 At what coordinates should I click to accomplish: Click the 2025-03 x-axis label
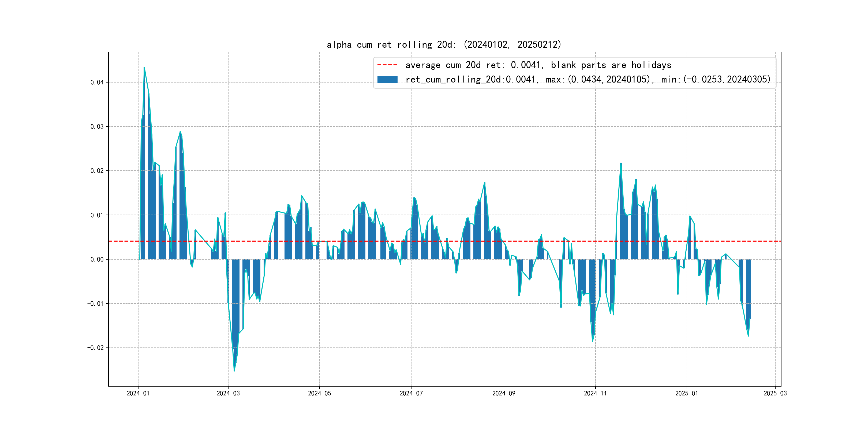tap(775, 393)
